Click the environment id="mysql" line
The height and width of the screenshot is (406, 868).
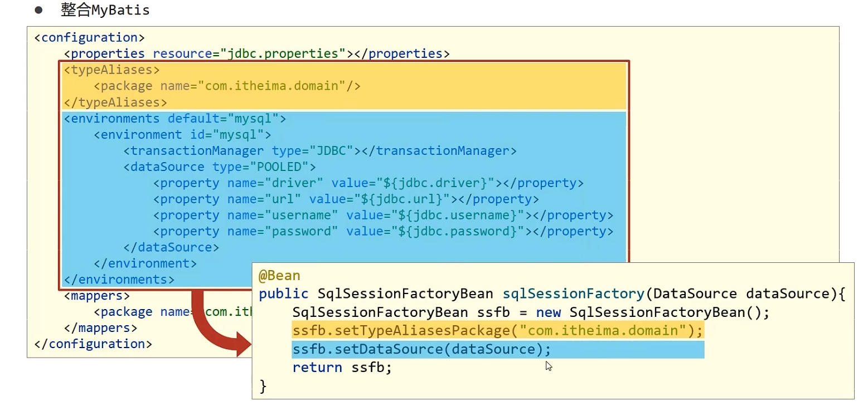(x=182, y=135)
